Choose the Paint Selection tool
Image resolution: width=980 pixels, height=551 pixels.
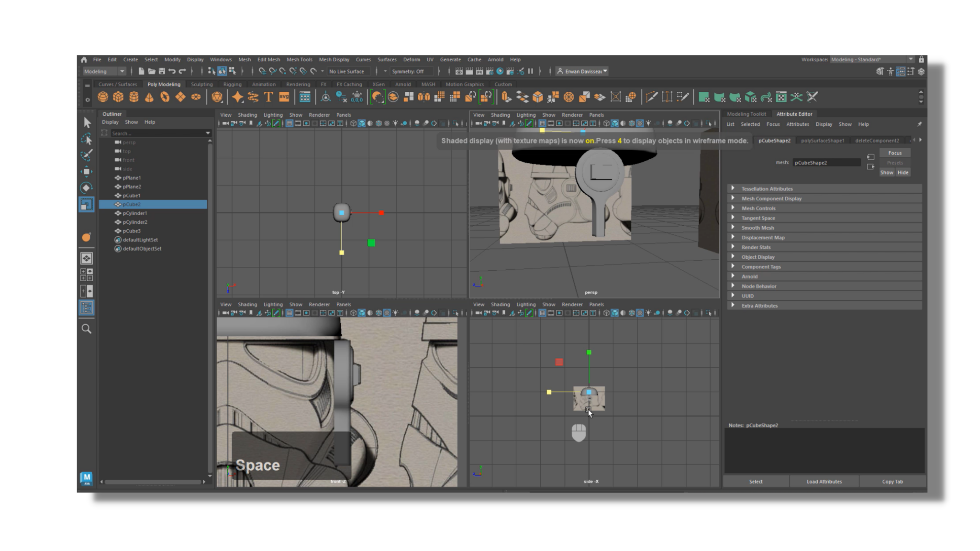[87, 155]
